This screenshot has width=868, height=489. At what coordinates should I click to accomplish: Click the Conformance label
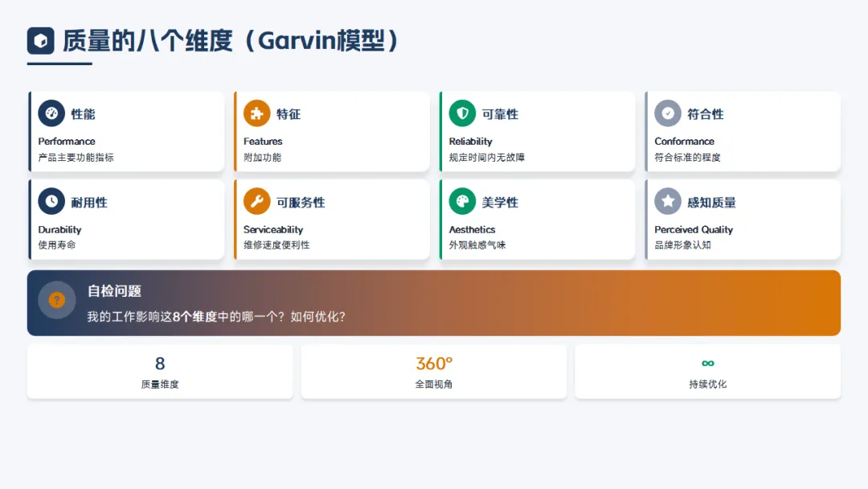(684, 142)
